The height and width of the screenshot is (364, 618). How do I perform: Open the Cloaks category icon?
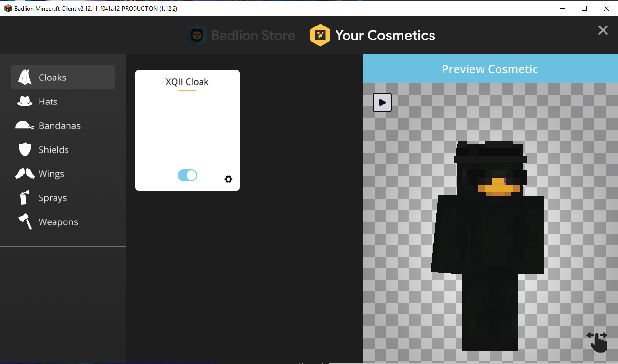25,78
